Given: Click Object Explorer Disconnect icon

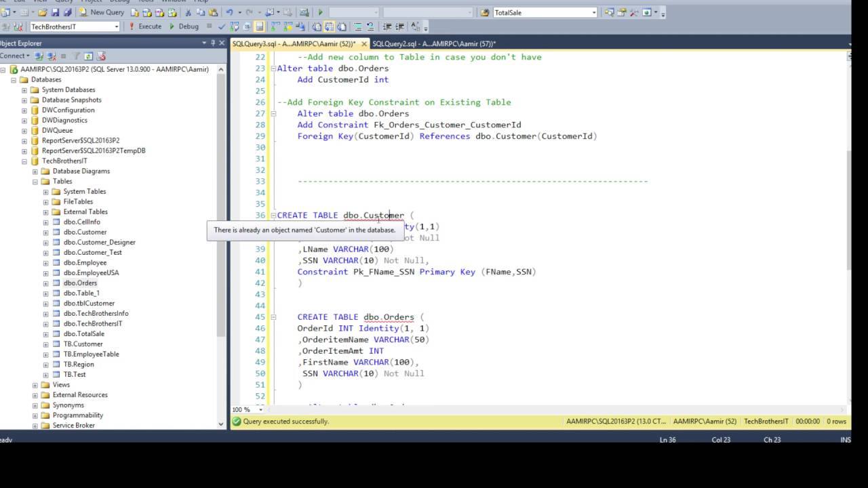Looking at the screenshot, I should [x=52, y=56].
